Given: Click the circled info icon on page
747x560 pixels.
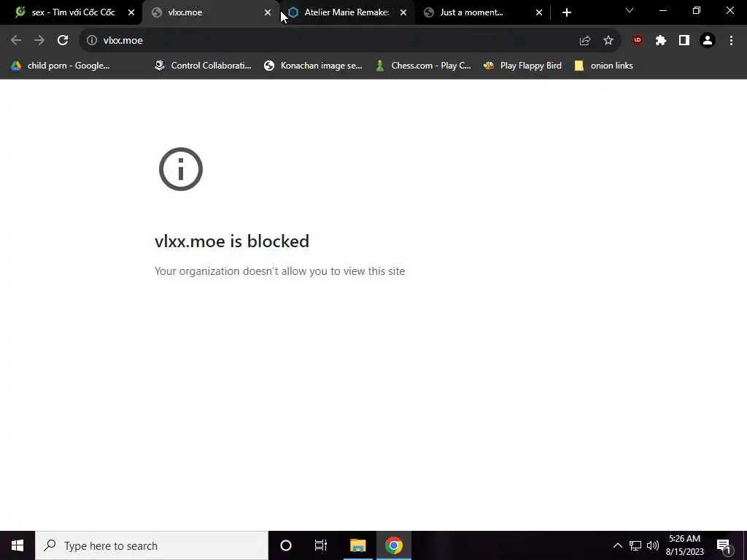Looking at the screenshot, I should (x=181, y=169).
